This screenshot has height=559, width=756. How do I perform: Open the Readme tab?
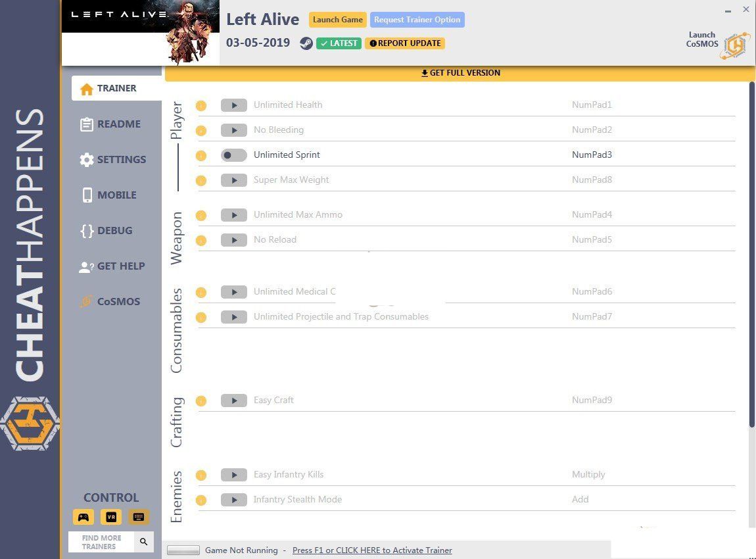[x=110, y=124]
